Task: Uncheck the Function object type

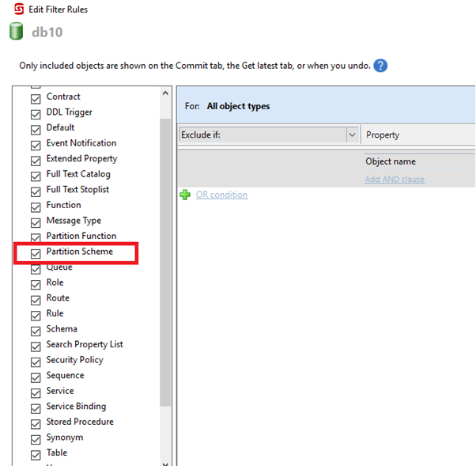Action: coord(36,206)
